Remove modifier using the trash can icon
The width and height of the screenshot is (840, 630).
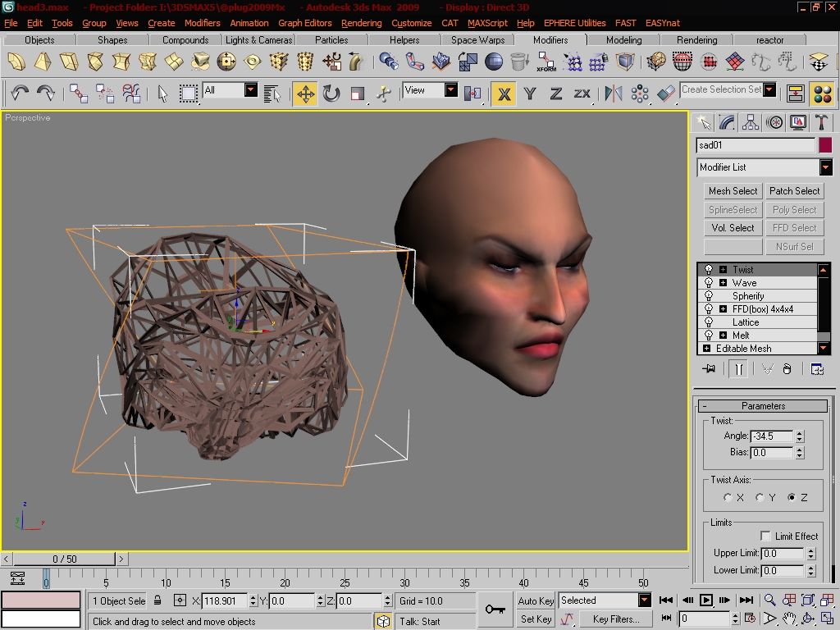point(787,369)
